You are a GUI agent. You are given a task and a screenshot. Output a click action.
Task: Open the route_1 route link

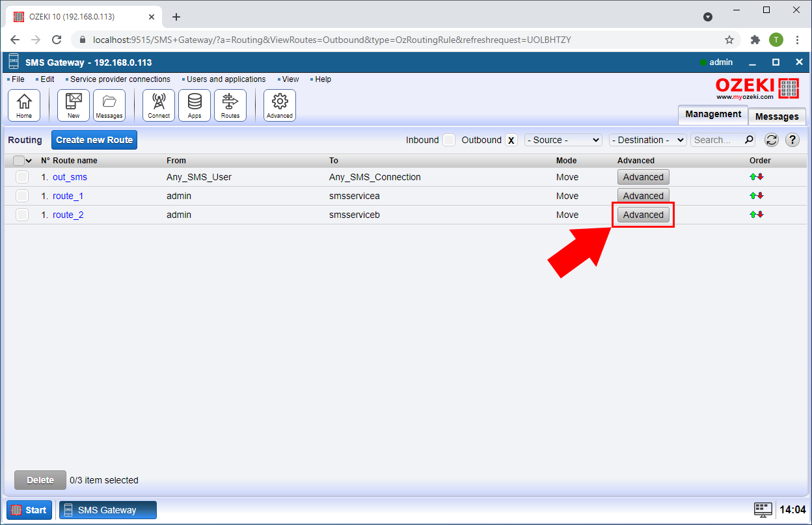tap(68, 196)
